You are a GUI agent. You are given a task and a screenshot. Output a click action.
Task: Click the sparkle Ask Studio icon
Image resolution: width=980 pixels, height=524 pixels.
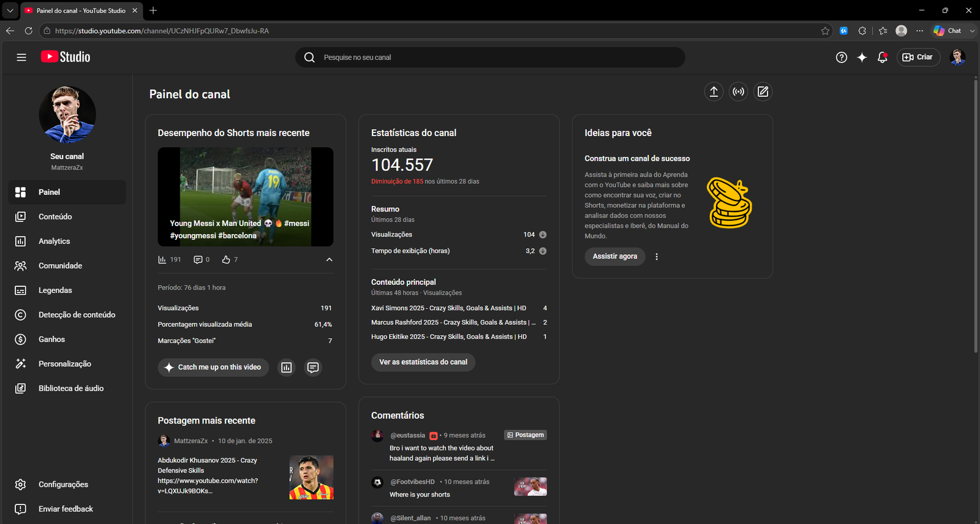pos(862,57)
